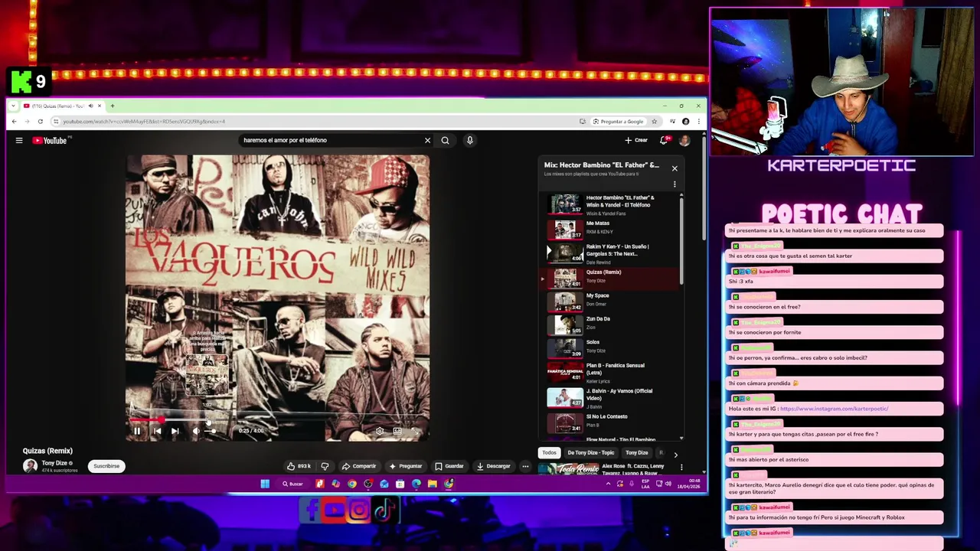Viewport: 980px width, 551px height.
Task: Go back in Chrome browser
Action: (x=14, y=122)
